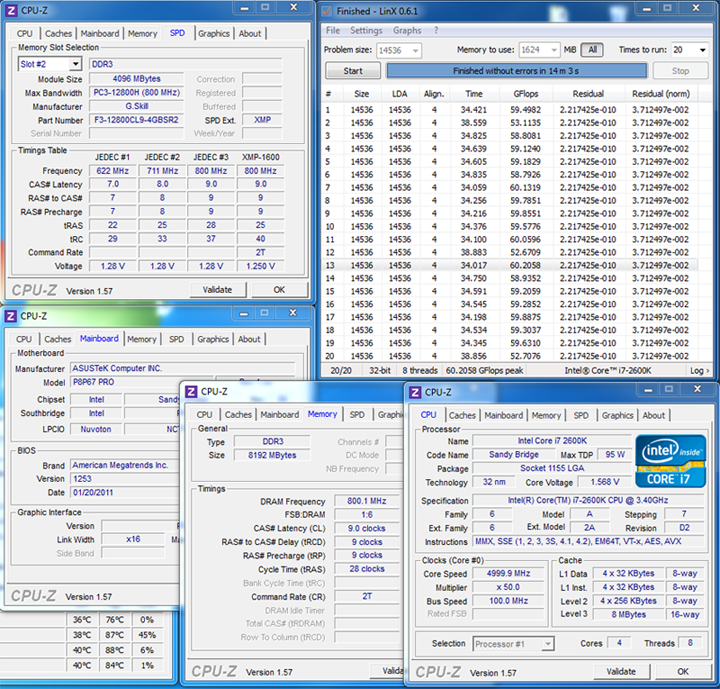Click Validate in the CPU window
This screenshot has width=720, height=689.
click(621, 672)
